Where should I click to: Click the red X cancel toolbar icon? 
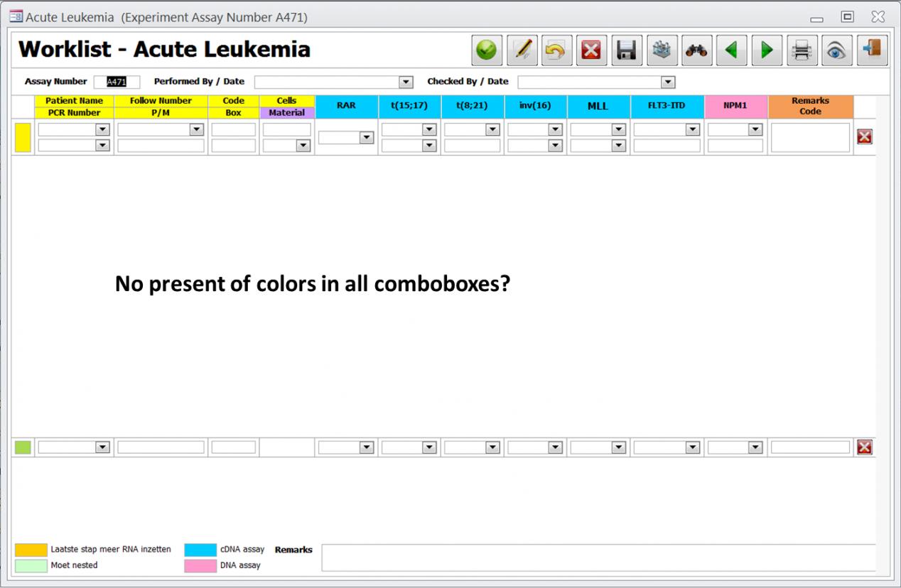pos(592,50)
